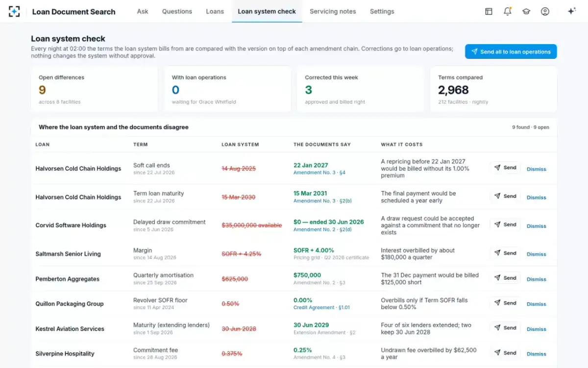
Task: Click the LOAN column header
Action: point(43,145)
